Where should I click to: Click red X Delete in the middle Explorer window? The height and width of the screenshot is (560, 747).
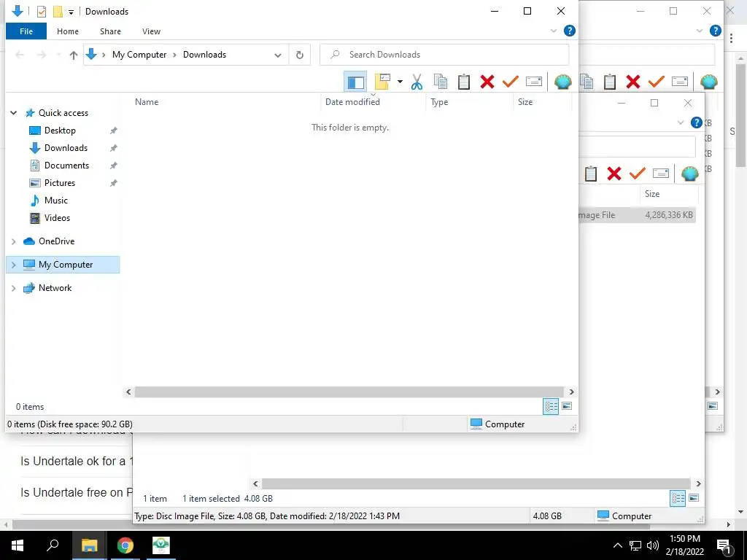point(632,82)
